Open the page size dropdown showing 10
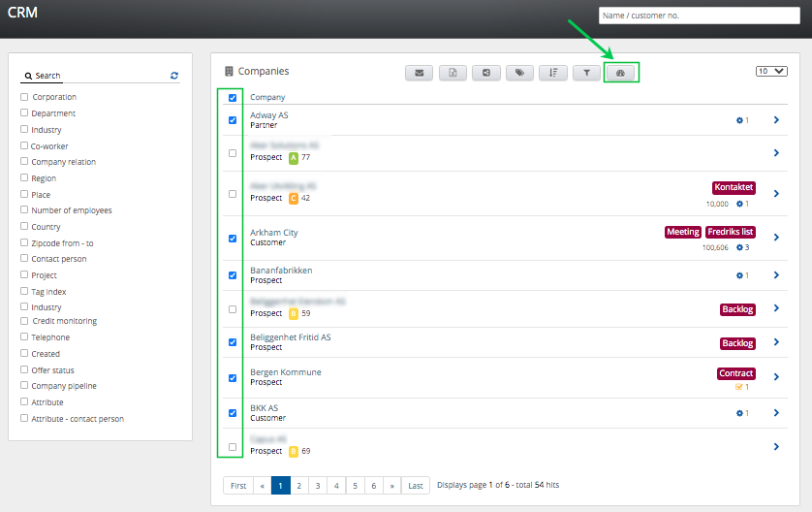Screen dimensions: 812x512 click(769, 71)
